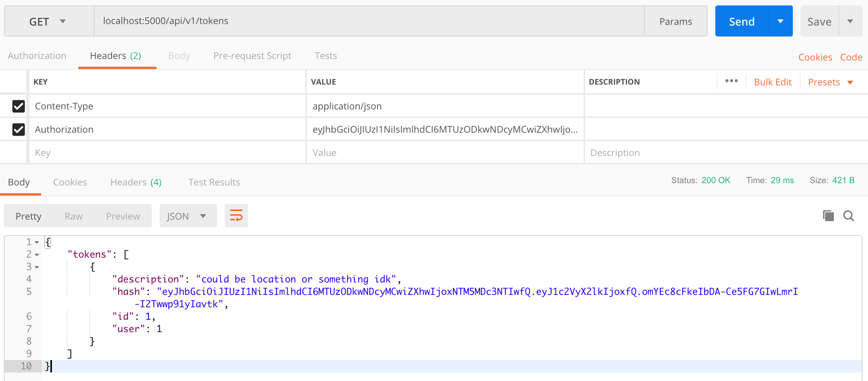Collapse the root object at line 1
The image size is (868, 381).
click(37, 242)
